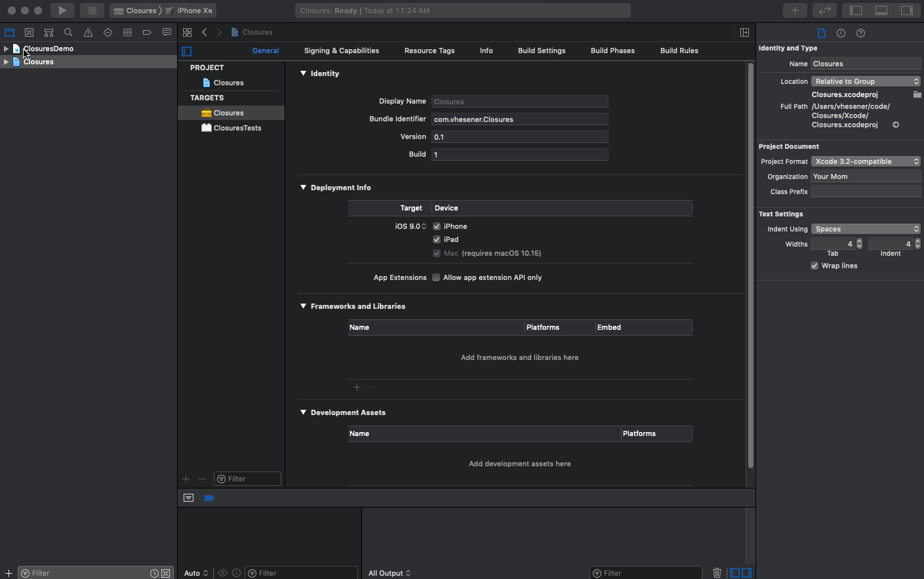This screenshot has width=924, height=579.
Task: Toggle variables view pane button
Action: click(735, 573)
